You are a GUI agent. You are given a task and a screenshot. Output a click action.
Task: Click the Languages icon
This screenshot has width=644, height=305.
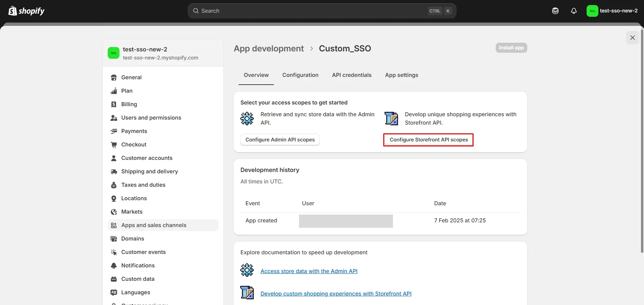pyautogui.click(x=114, y=293)
